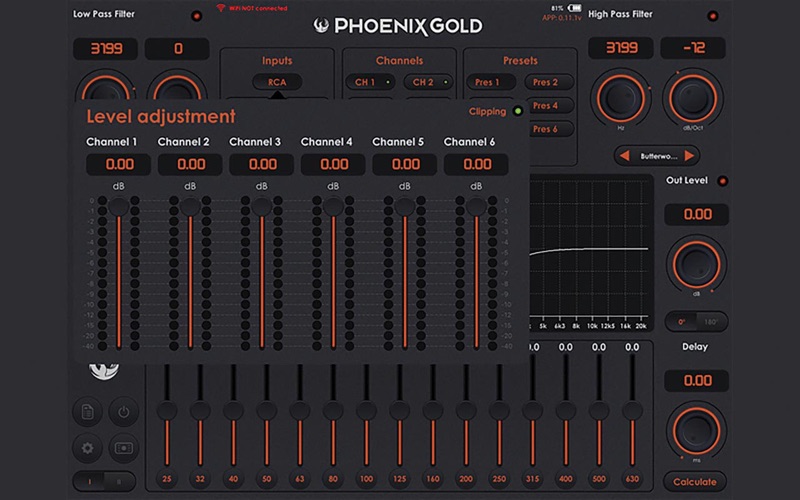Click High Pass frequency field showing 3199

coord(621,48)
